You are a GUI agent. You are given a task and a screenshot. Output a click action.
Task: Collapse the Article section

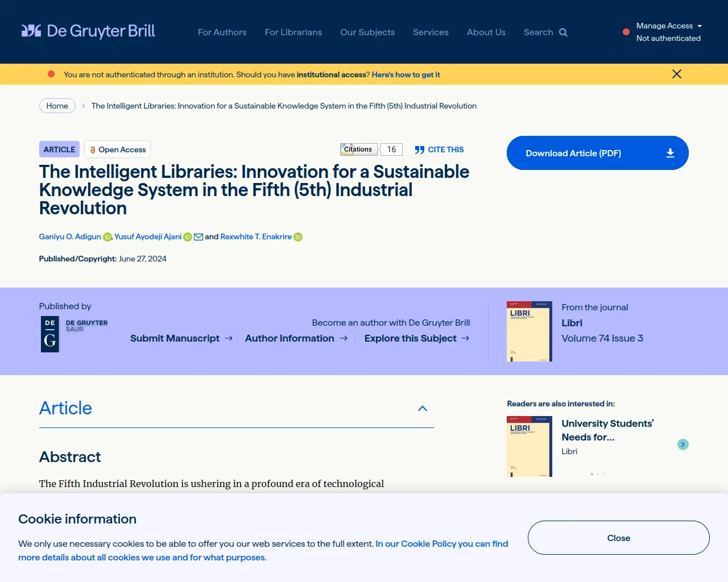[423, 409]
